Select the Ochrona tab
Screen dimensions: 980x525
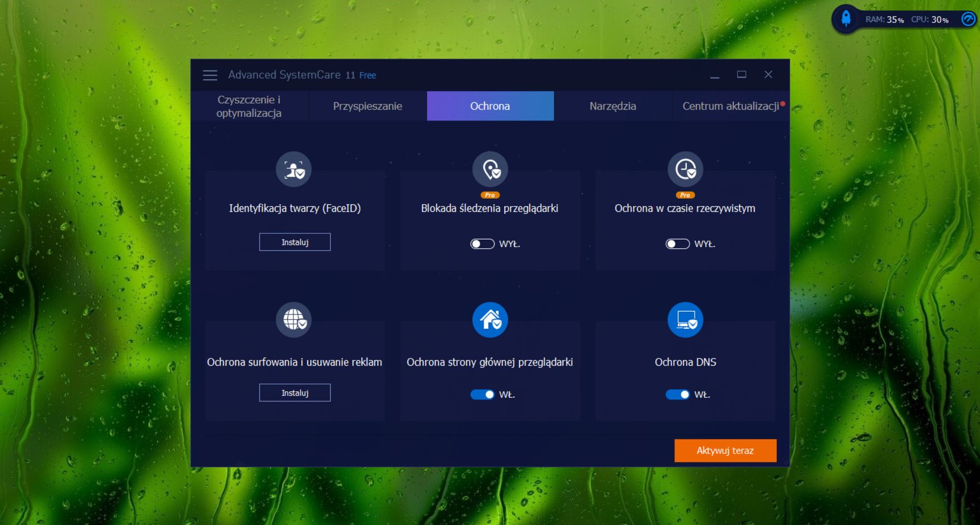[490, 106]
